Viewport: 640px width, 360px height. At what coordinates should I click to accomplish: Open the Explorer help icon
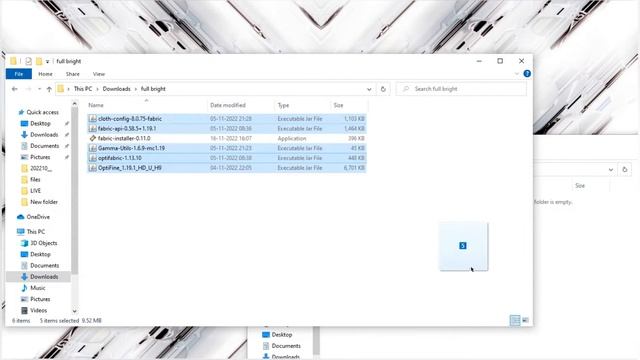(527, 74)
